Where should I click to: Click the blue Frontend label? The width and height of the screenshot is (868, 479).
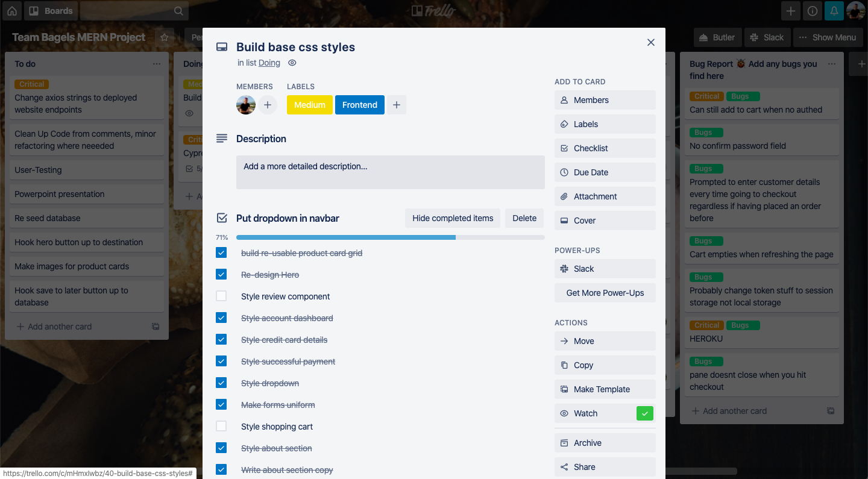tap(360, 105)
